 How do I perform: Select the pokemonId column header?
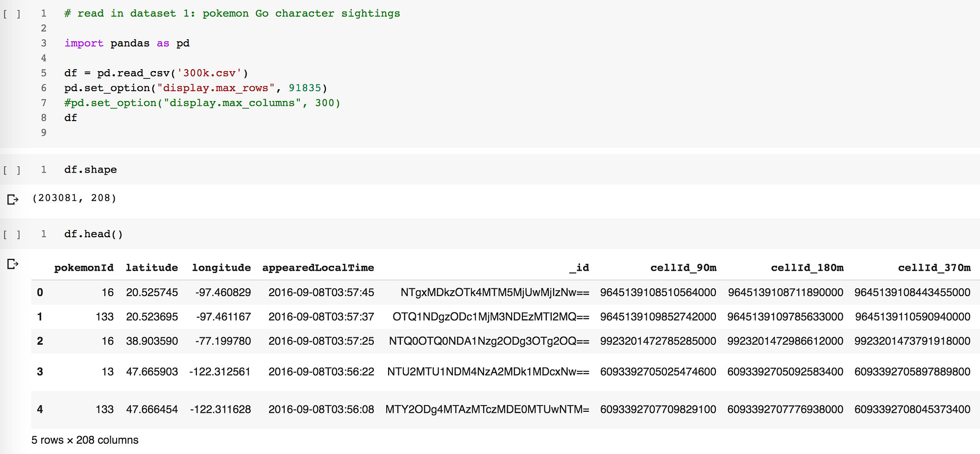point(83,268)
